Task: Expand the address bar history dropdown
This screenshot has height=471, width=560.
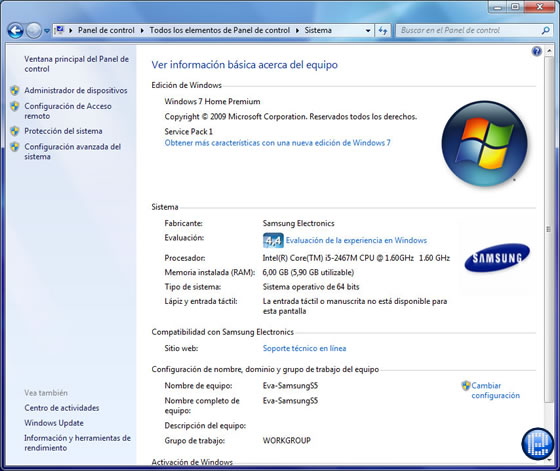Action: (x=368, y=31)
